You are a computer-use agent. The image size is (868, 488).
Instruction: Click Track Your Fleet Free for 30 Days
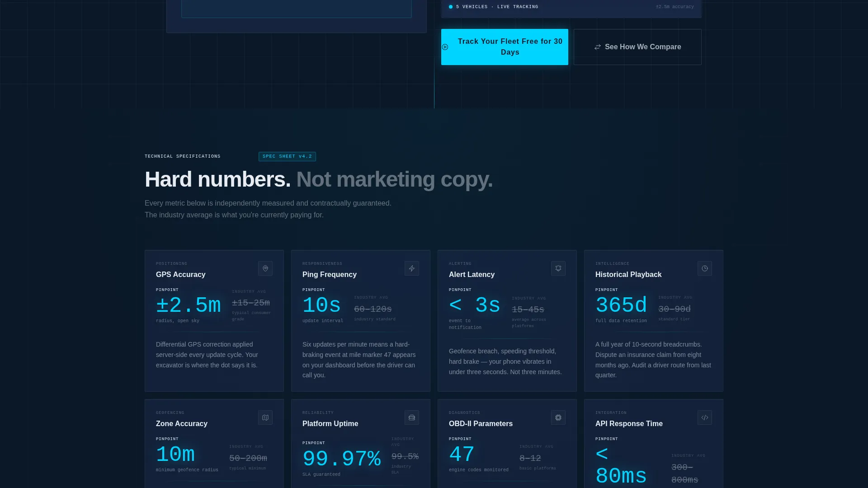505,47
